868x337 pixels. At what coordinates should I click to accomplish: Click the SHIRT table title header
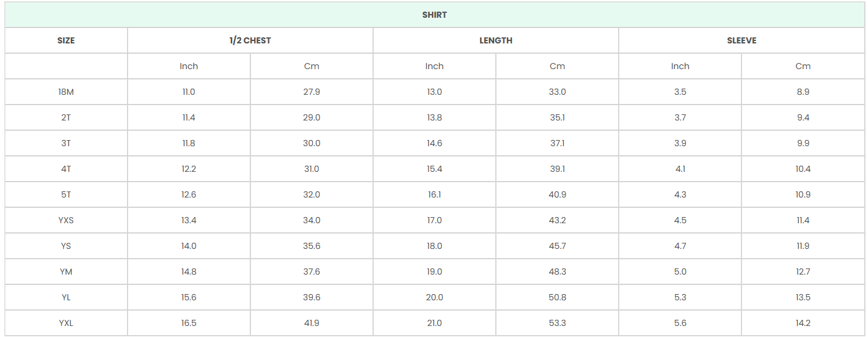tap(434, 15)
